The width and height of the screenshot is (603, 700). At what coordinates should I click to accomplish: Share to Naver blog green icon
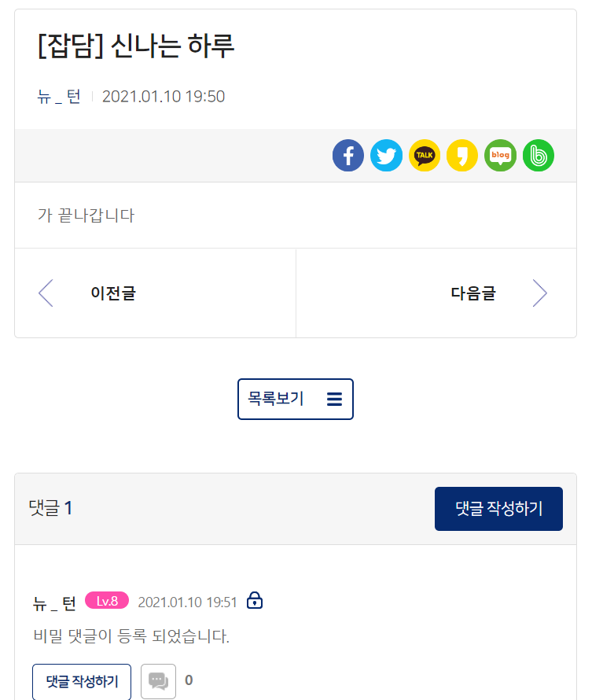click(x=500, y=156)
